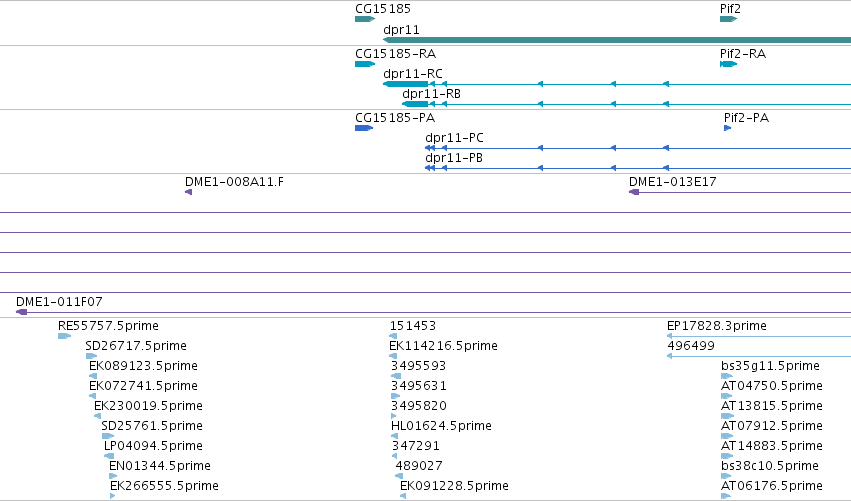This screenshot has width=851, height=501.
Task: Select the RE55757.5prime EST label
Action: [108, 326]
